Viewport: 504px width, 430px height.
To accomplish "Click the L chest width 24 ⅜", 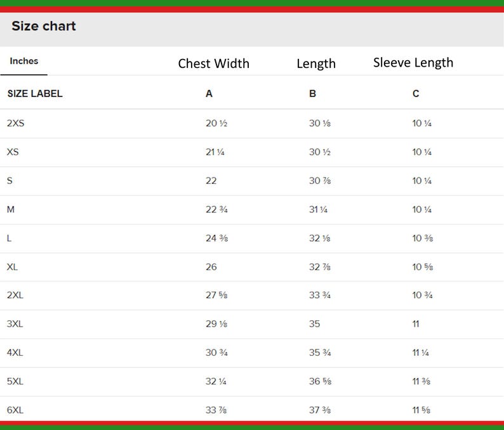I will pos(216,238).
